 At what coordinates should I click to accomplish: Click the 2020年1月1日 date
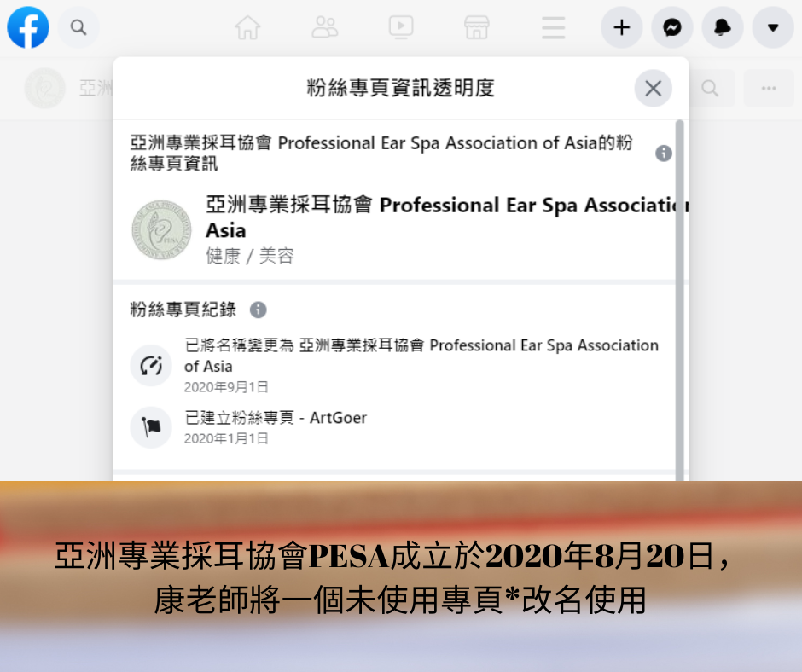226,439
